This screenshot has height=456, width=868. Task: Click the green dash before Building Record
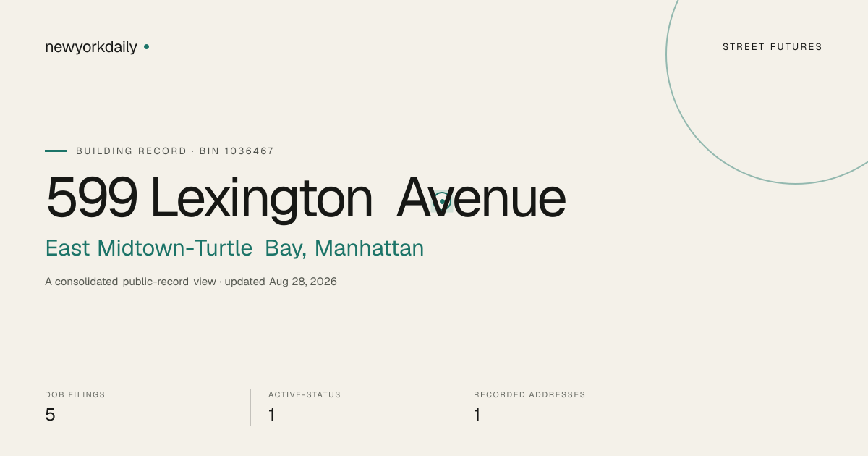pos(56,151)
